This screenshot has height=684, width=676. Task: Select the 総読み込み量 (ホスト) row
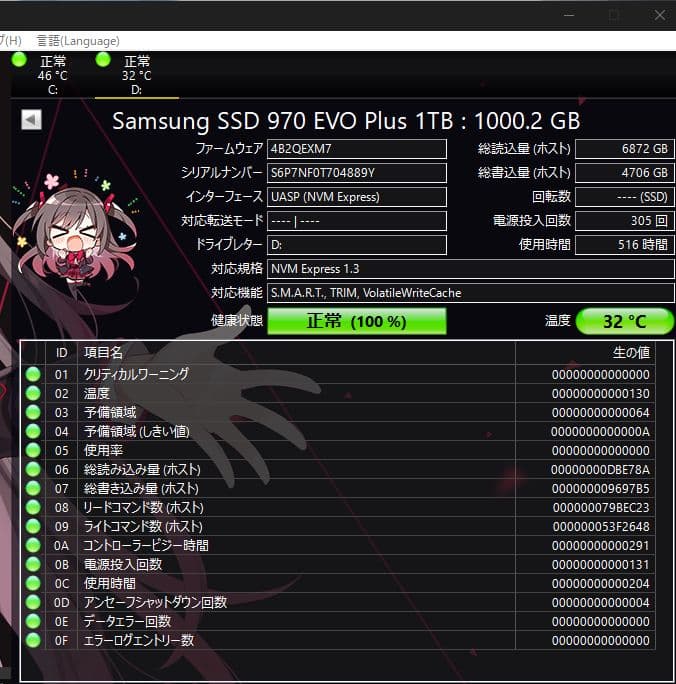338,469
